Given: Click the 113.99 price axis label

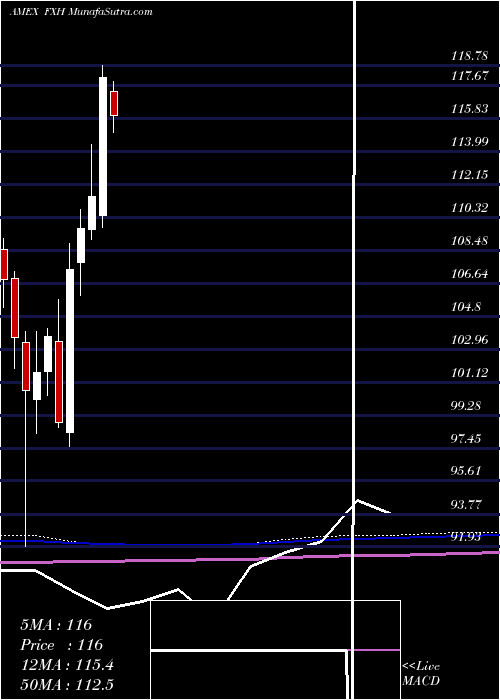Looking at the screenshot, I should [469, 142].
